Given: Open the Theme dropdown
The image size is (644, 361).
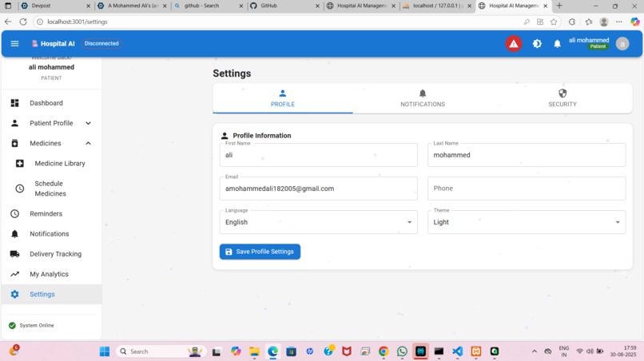Looking at the screenshot, I should (527, 222).
